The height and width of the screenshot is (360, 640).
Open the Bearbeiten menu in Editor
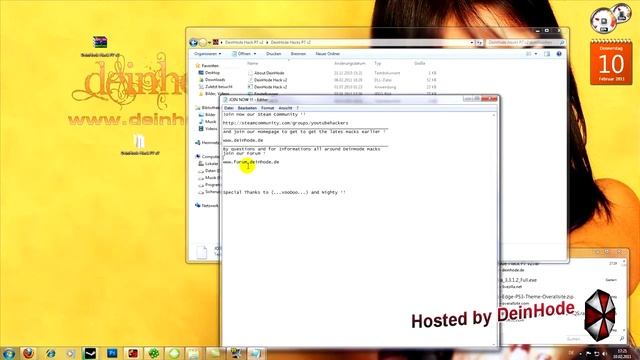[x=247, y=108]
